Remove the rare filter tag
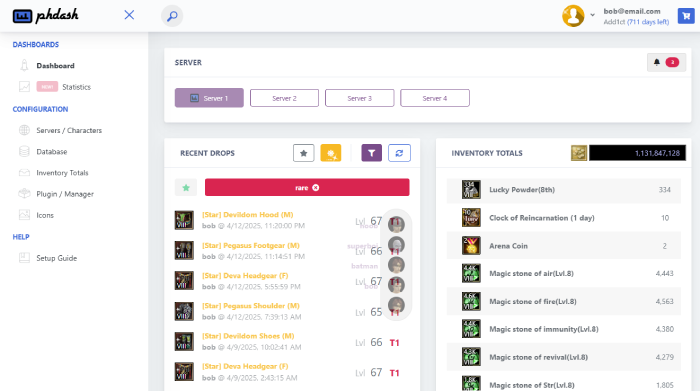Viewport: 700px width, 391px height. click(316, 187)
